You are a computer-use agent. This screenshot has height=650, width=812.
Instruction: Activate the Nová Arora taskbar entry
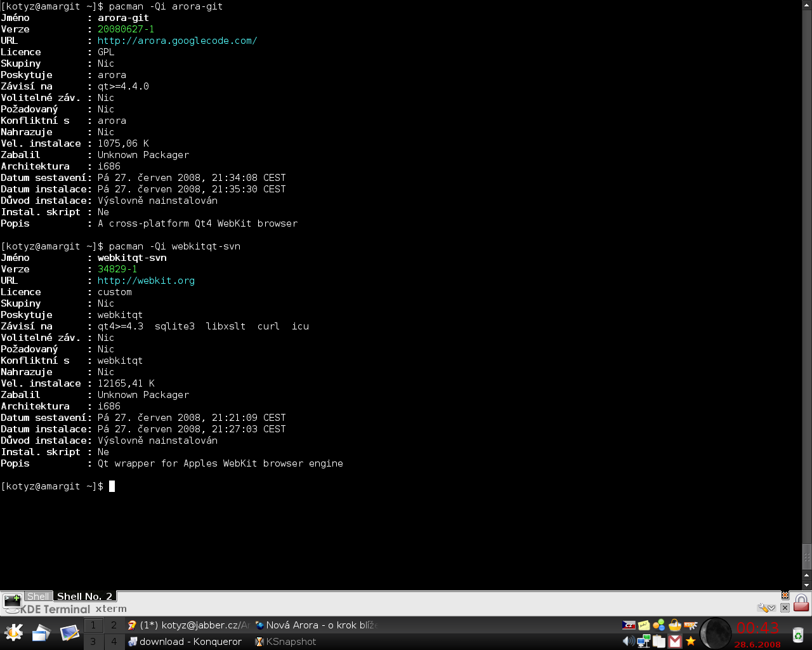[316, 625]
